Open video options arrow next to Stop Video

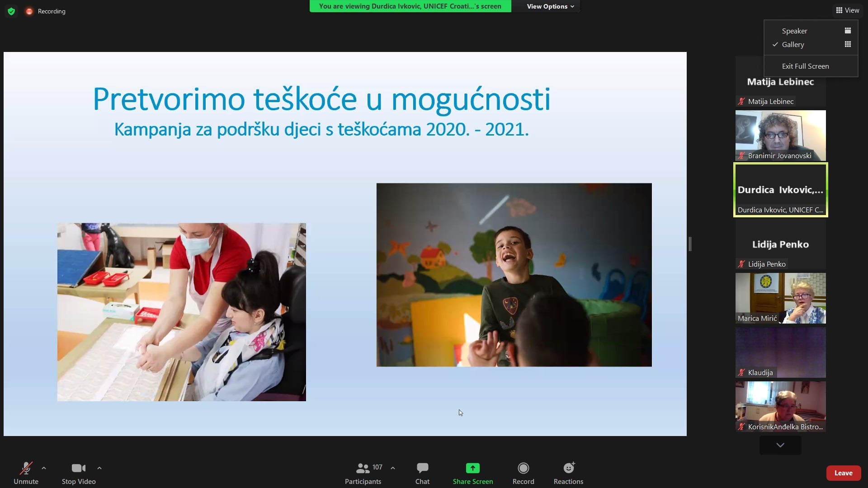(x=99, y=468)
